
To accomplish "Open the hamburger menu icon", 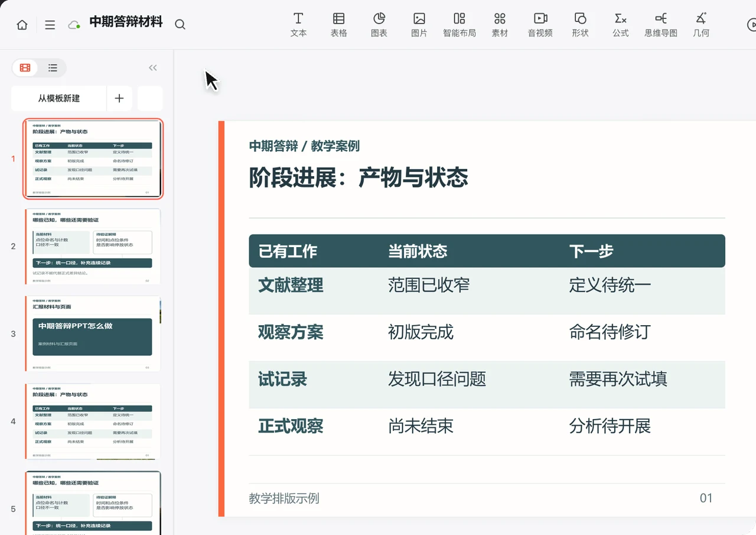I will [x=50, y=25].
